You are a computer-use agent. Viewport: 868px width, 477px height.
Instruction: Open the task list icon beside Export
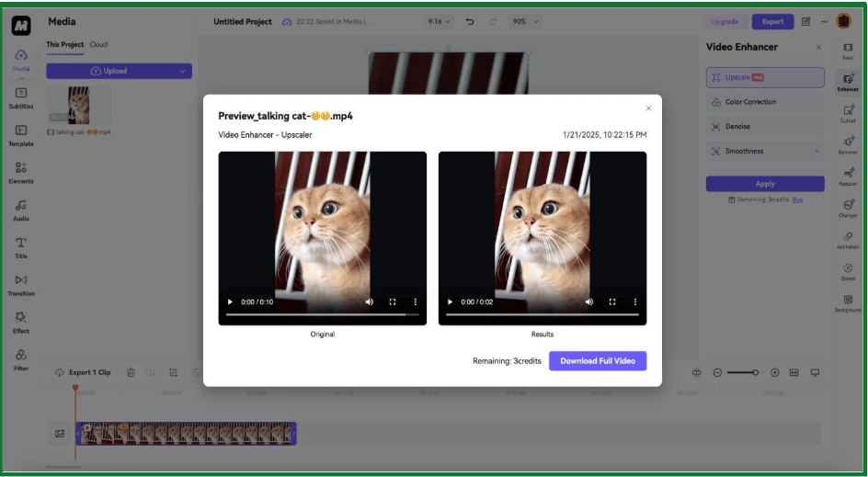tap(806, 21)
